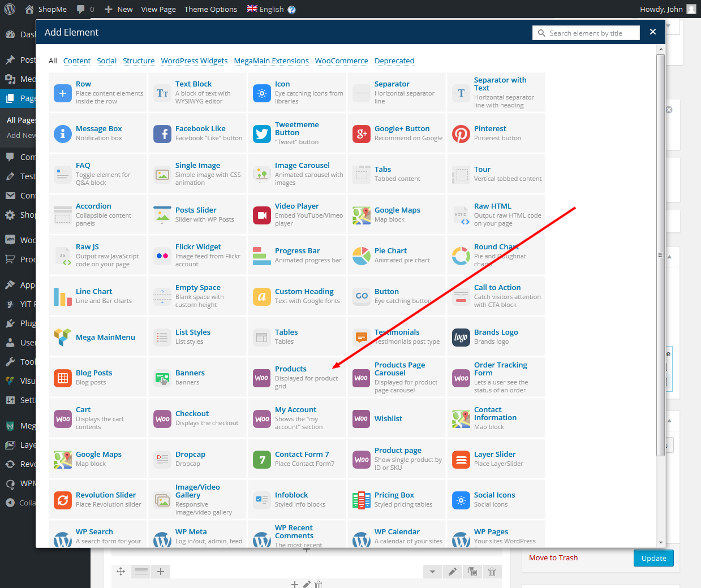The width and height of the screenshot is (701, 588).
Task: Pick the Pinterest button element icon
Action: (x=461, y=134)
